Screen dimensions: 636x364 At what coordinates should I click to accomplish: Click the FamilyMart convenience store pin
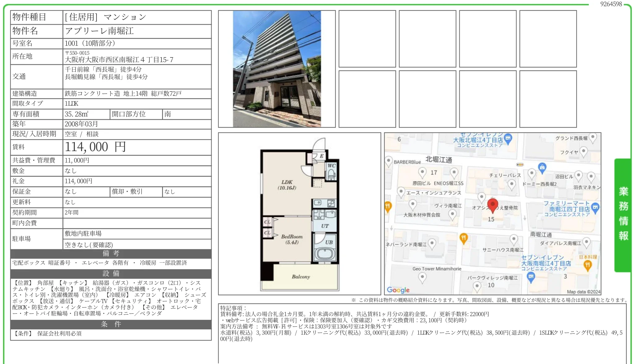595,207
